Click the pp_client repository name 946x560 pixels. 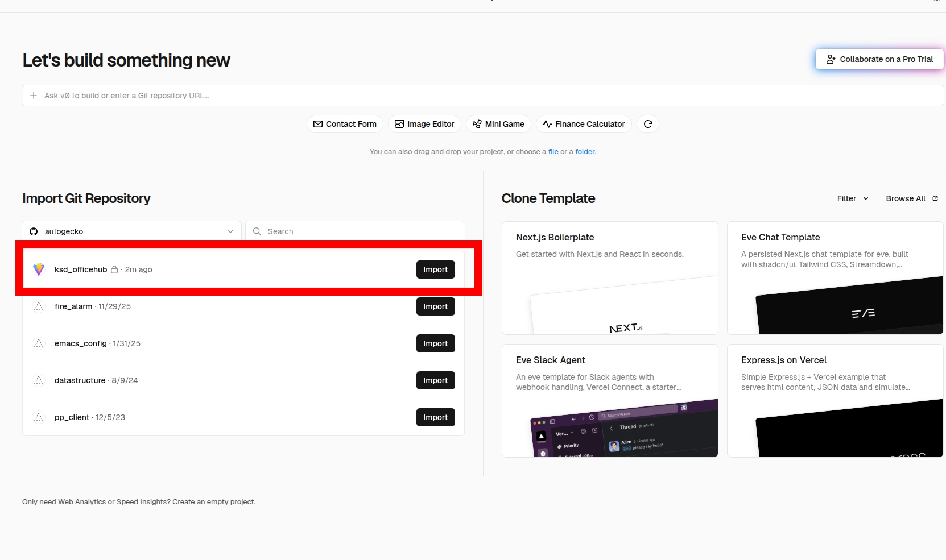72,417
